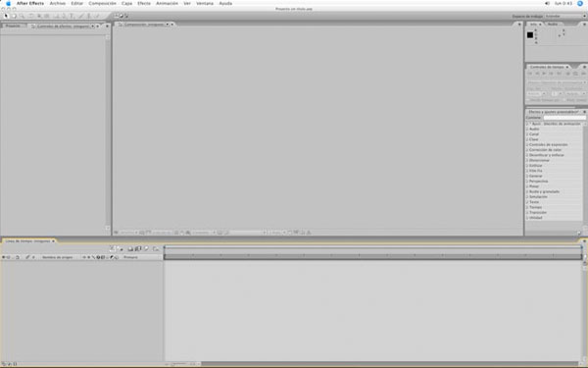Select 'Utilidad' in effects list

535,218
